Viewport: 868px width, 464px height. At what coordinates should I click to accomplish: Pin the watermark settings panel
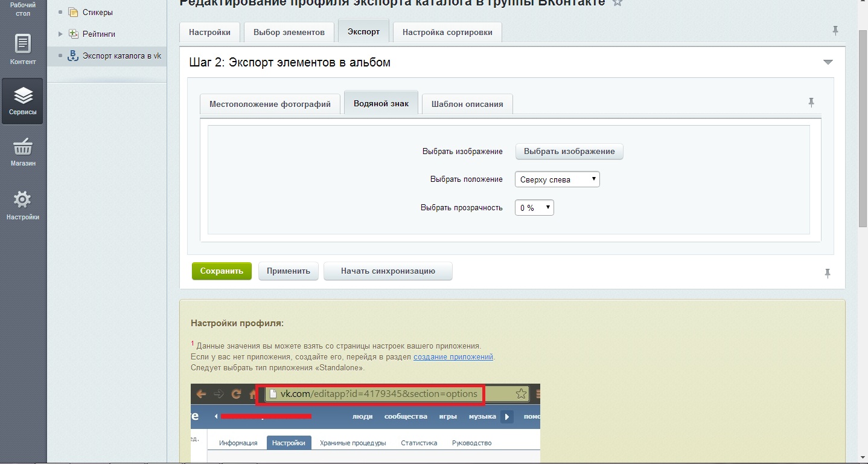[812, 103]
